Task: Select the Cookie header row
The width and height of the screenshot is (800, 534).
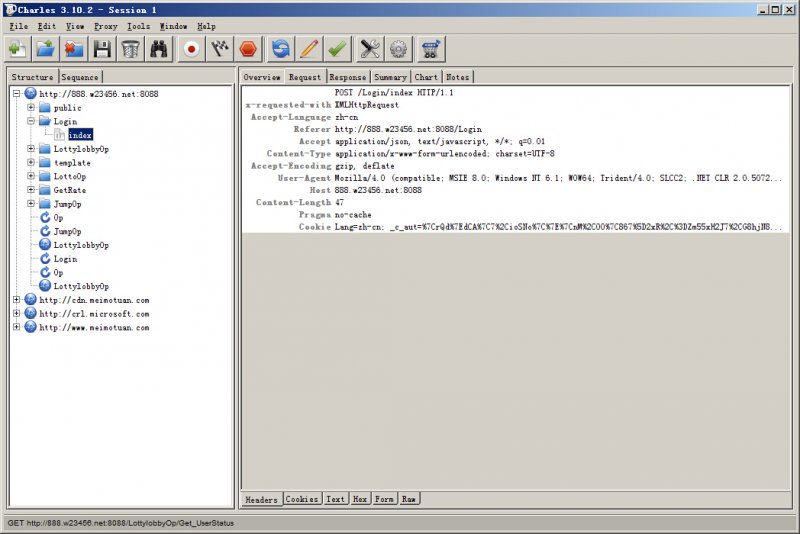Action: pyautogui.click(x=516, y=227)
